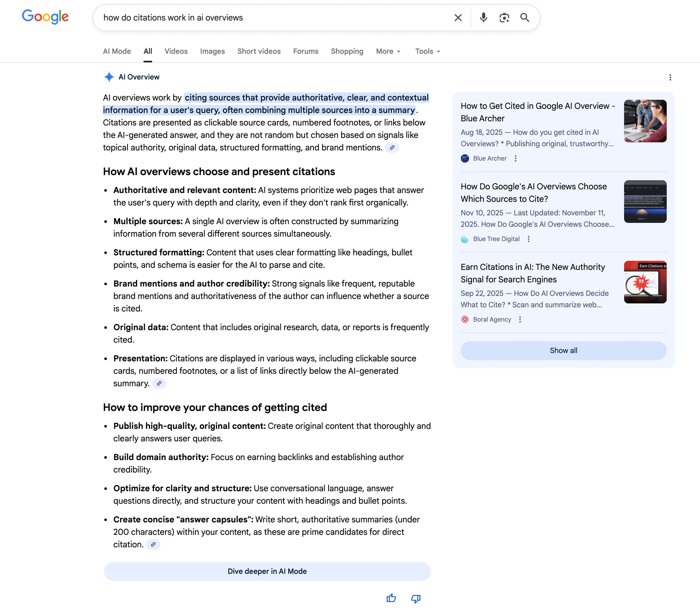Open search by image camera icon

pos(504,18)
